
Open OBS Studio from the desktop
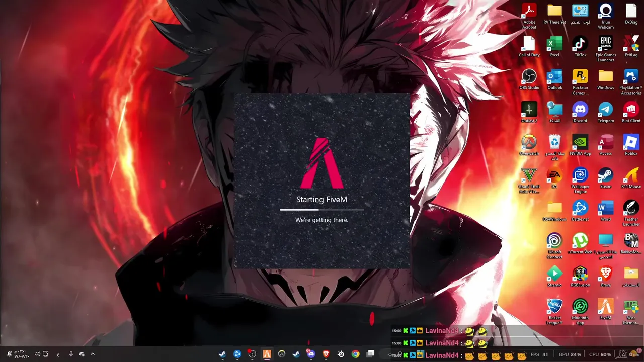point(529,80)
